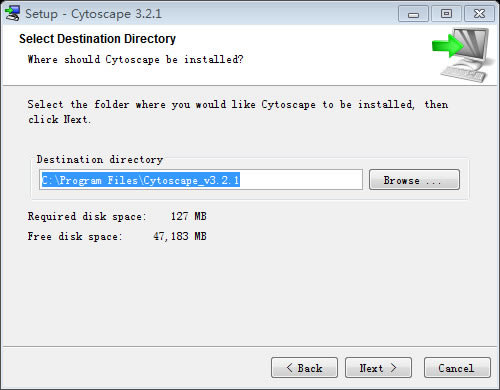The width and height of the screenshot is (500, 390).
Task: Cancel the Cytoscape setup
Action: 457,368
